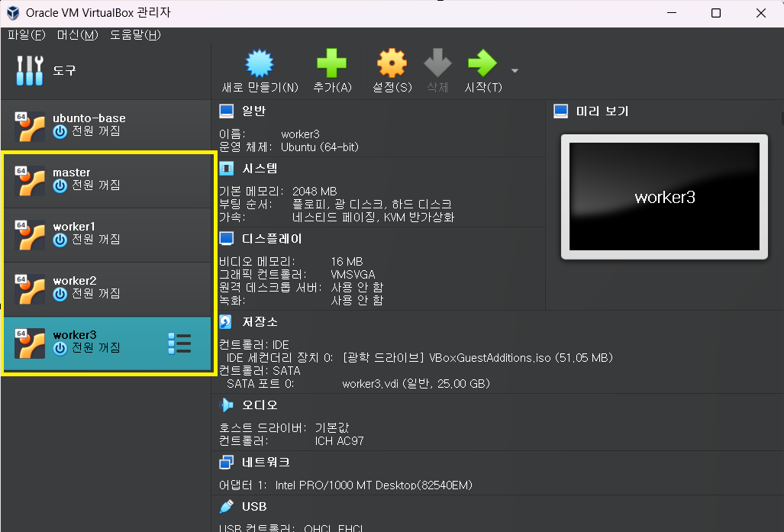The image size is (784, 532).
Task: Click the Add (추가) green plus icon
Action: 332,63
